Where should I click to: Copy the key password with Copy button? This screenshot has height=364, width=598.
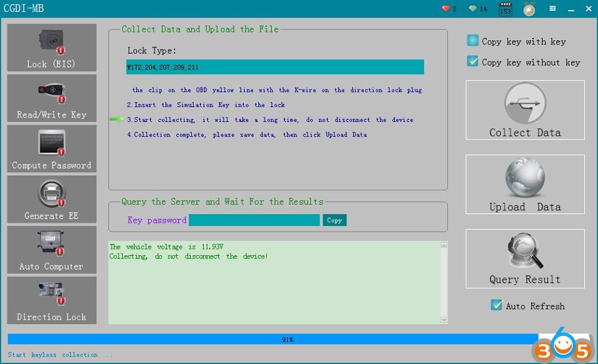pyautogui.click(x=335, y=220)
